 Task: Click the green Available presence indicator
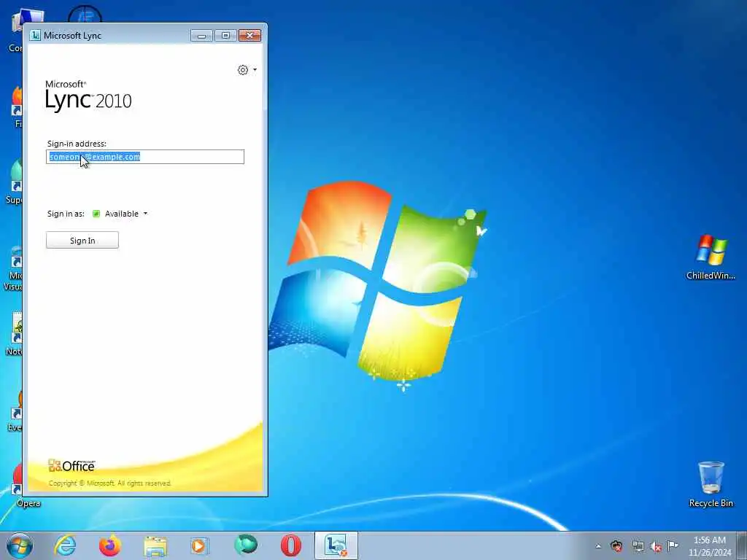(x=96, y=214)
